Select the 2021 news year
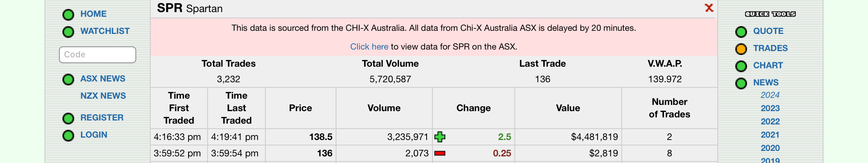Viewport: 868px width, 163px height. pyautogui.click(x=770, y=135)
